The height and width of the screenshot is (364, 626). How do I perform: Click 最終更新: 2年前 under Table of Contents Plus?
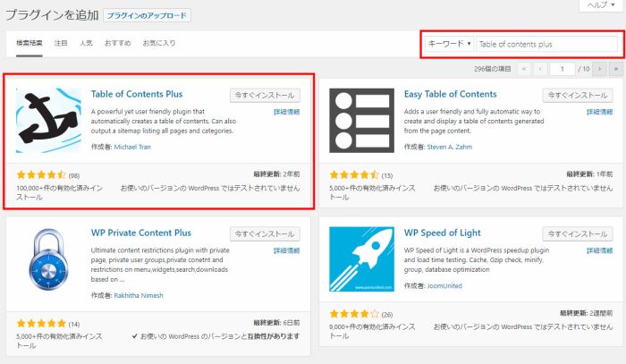coord(276,174)
